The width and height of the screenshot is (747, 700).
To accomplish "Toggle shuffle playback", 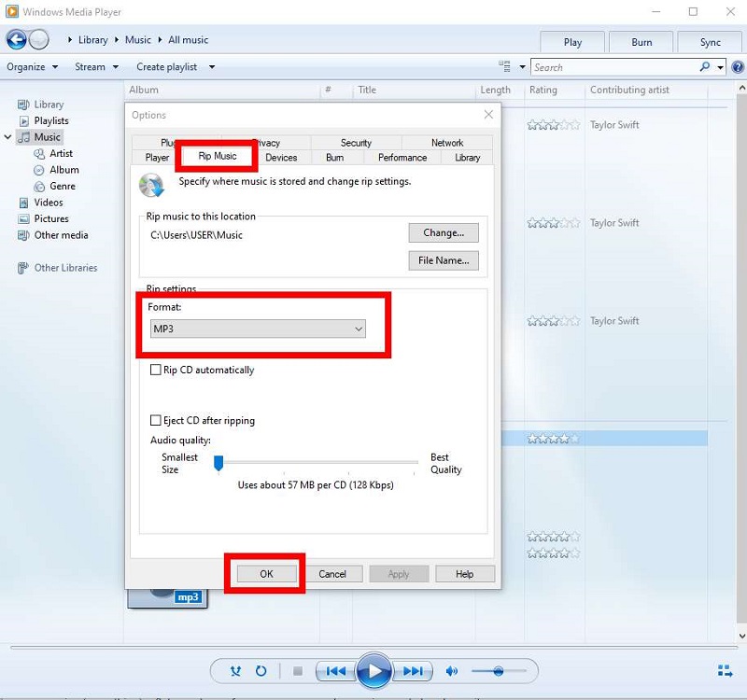I will [x=235, y=671].
